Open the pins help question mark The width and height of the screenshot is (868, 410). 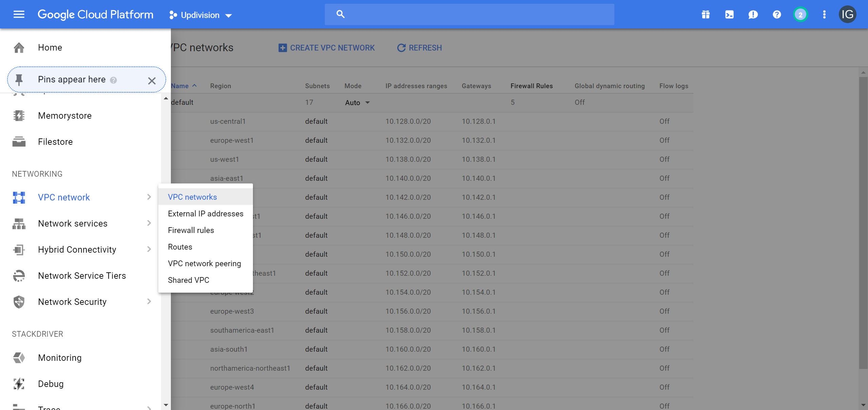click(114, 80)
